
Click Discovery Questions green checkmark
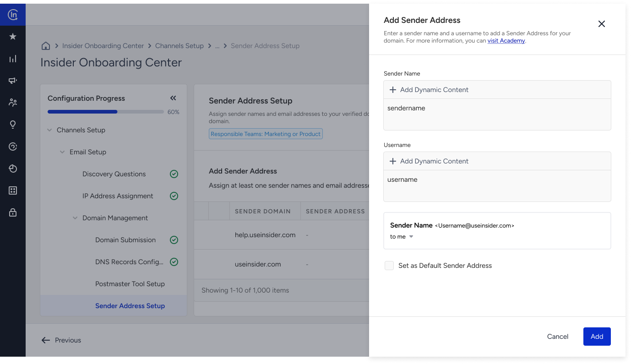pos(174,174)
